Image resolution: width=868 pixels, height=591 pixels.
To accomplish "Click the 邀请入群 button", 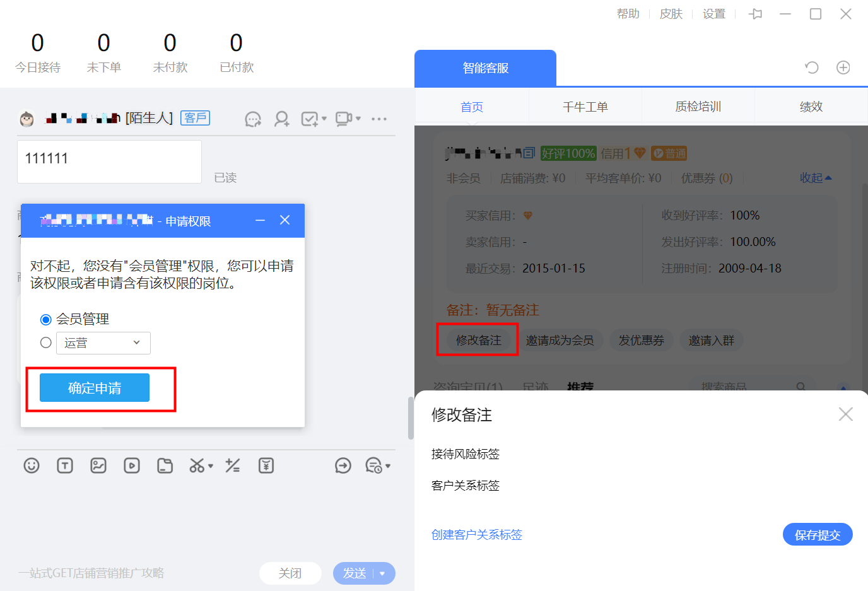I will (x=712, y=341).
